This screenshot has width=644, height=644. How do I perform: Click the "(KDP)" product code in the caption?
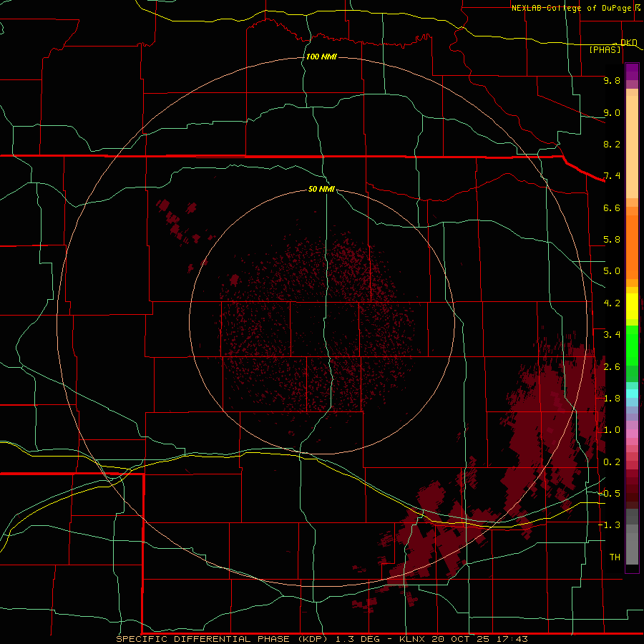click(313, 639)
